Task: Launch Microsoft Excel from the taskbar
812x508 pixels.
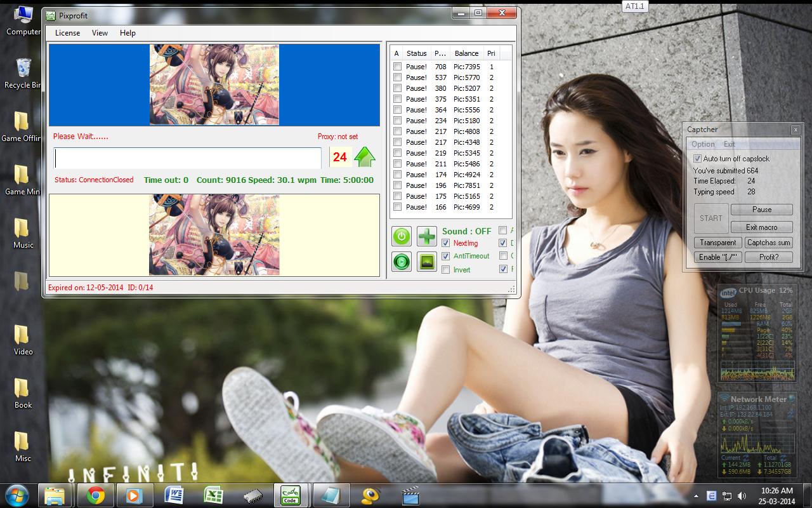Action: pyautogui.click(x=213, y=495)
